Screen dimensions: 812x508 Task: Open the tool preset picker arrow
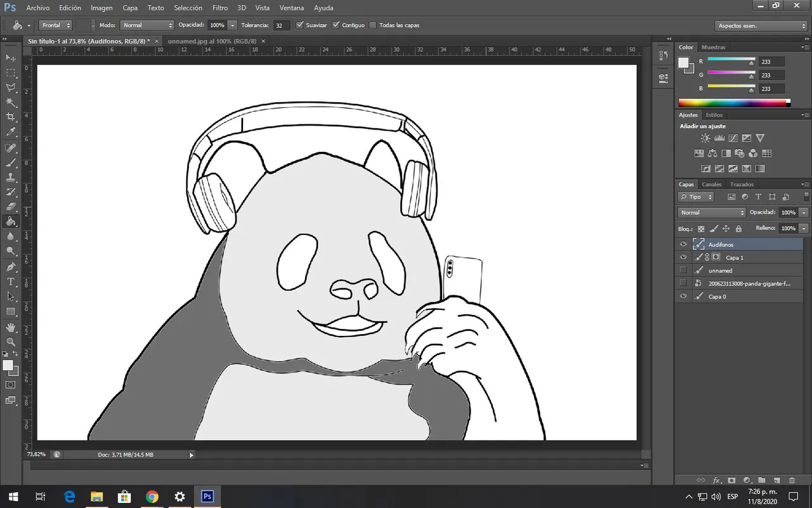click(x=29, y=25)
